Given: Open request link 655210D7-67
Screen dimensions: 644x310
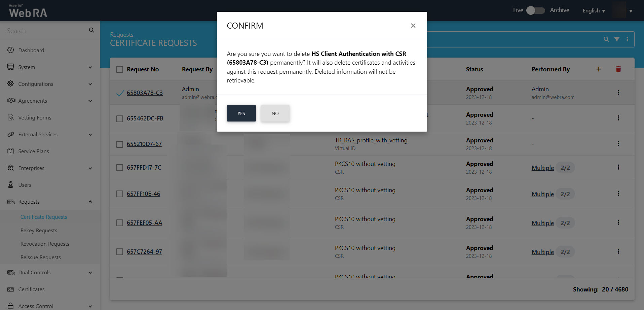Looking at the screenshot, I should (x=144, y=144).
